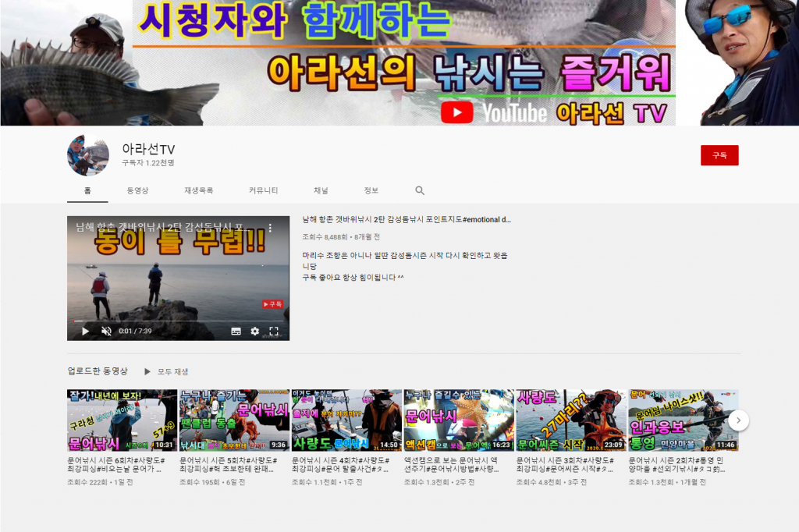This screenshot has height=532, width=799.
Task: Click the subscribe watermark in the video
Action: click(272, 304)
